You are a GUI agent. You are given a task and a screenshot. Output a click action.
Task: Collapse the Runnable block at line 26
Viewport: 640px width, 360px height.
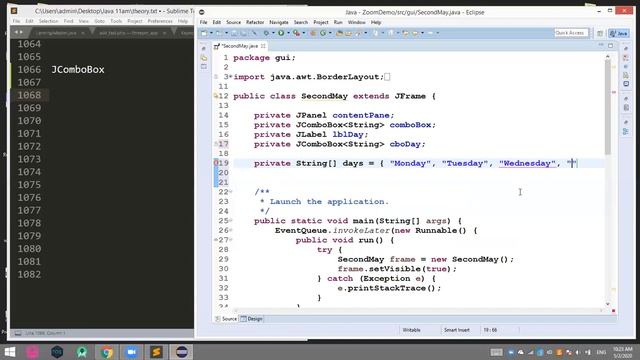pos(231,230)
